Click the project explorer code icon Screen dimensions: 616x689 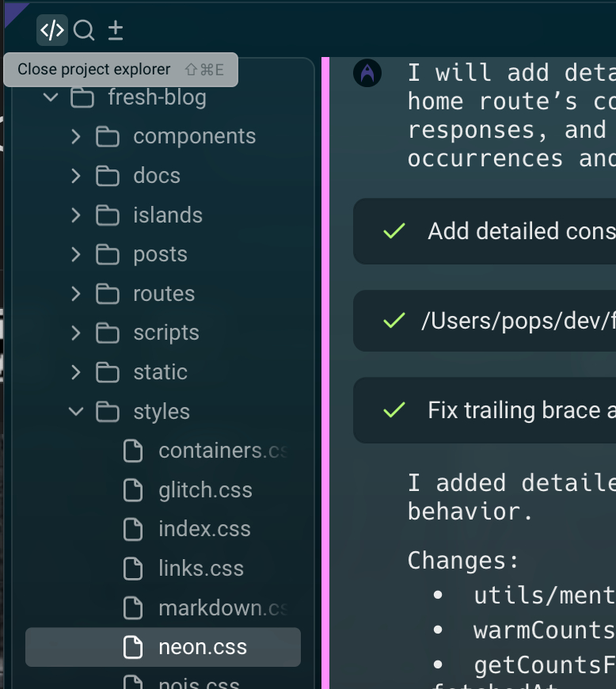pos(51,31)
